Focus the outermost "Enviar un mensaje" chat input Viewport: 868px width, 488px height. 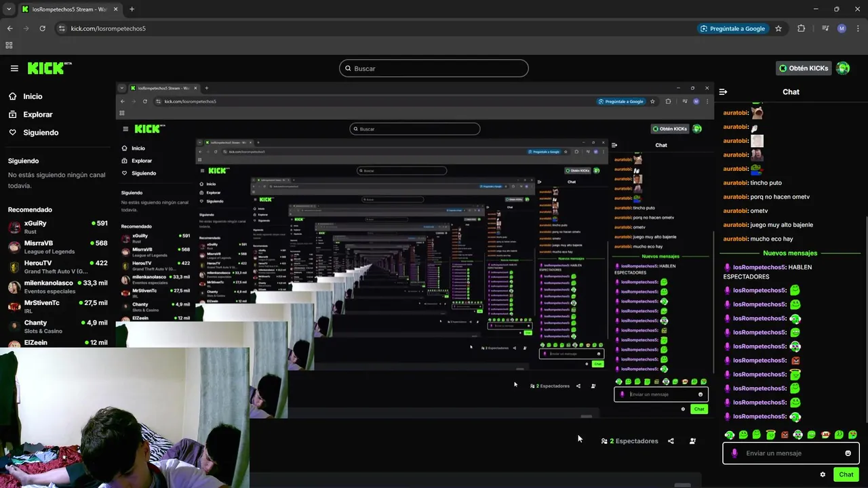click(x=791, y=453)
